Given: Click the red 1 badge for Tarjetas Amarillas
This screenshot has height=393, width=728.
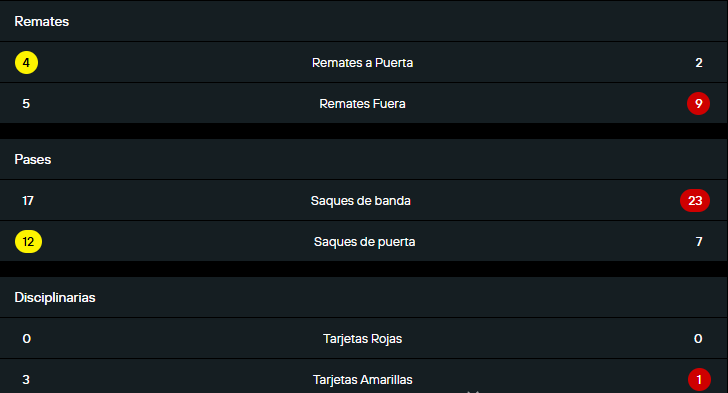Looking at the screenshot, I should pyautogui.click(x=699, y=380).
